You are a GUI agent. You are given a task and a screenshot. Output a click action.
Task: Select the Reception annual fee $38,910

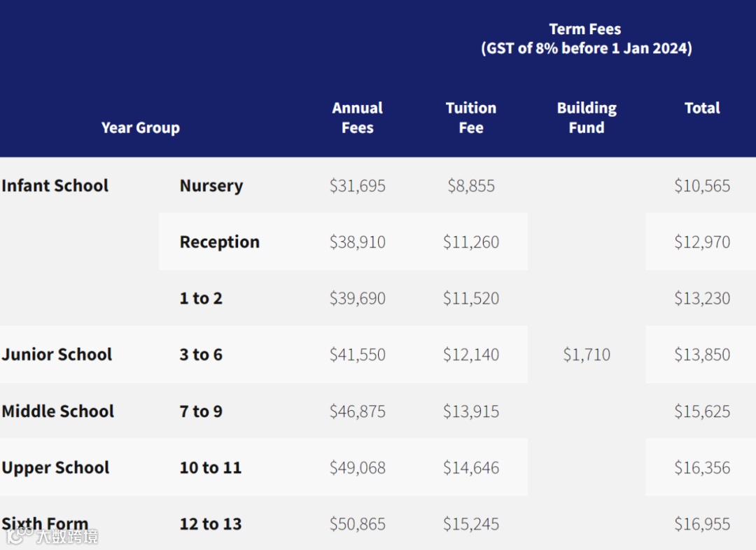357,242
